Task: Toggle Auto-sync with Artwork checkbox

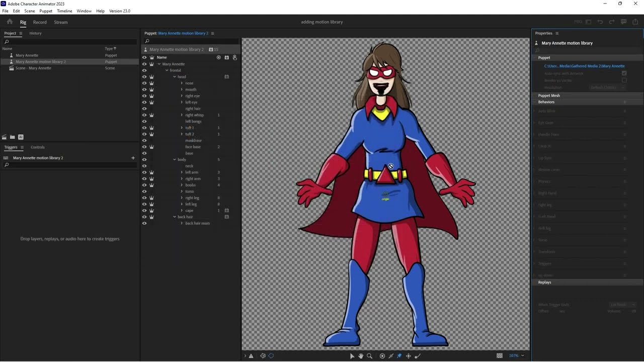Action: click(624, 73)
